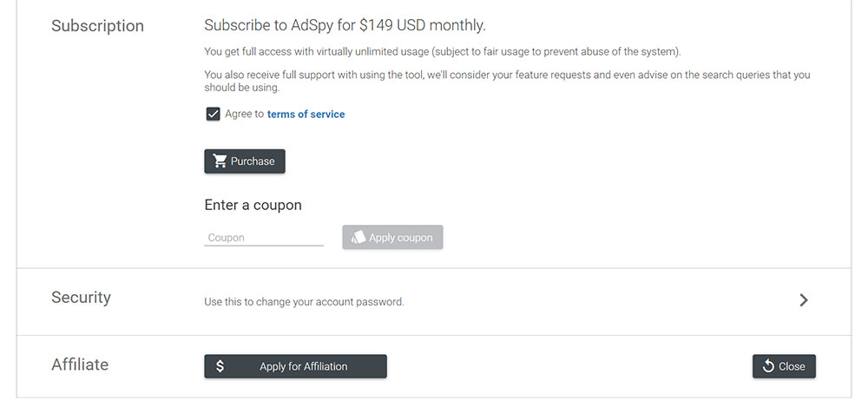Click the Enter a coupon heading
This screenshot has height=407, width=868.
pyautogui.click(x=253, y=205)
